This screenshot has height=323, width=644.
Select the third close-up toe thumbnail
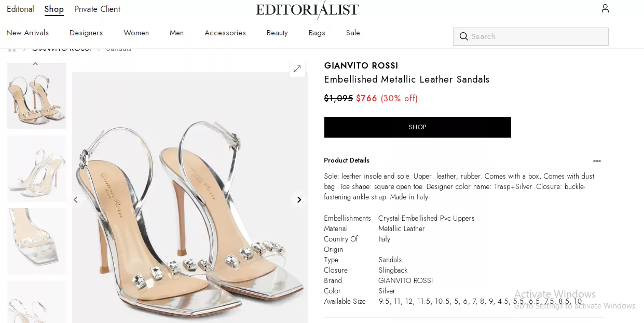37,241
